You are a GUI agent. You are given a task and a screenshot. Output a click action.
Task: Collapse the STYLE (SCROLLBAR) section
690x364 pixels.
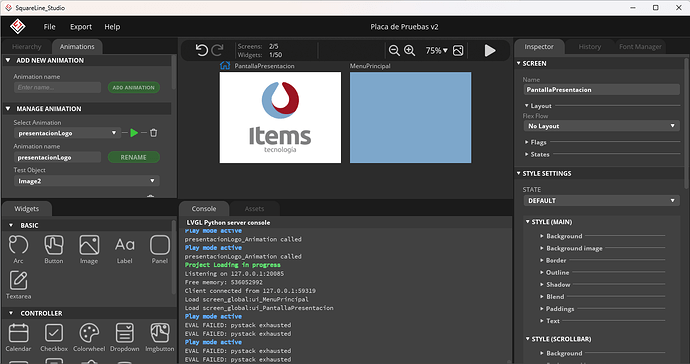[528, 339]
